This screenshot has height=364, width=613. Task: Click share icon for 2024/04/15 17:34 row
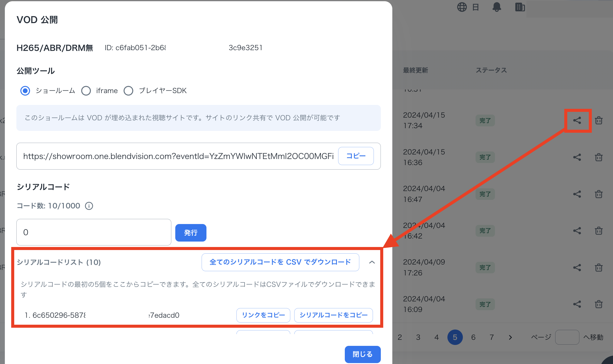click(x=577, y=120)
